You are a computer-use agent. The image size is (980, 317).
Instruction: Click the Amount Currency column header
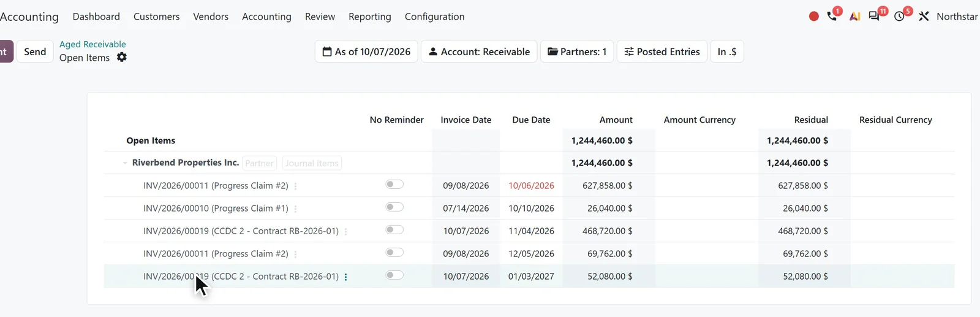(699, 120)
